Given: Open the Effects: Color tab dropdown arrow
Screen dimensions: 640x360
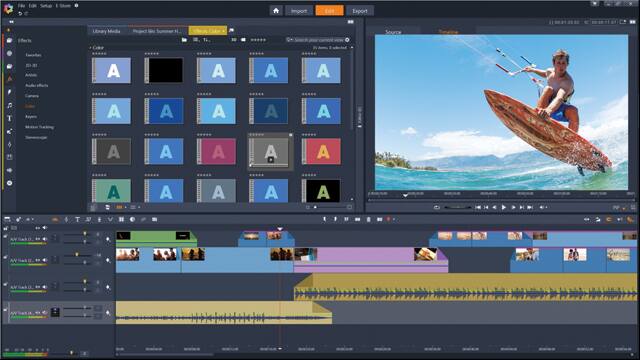Looking at the screenshot, I should coord(224,31).
